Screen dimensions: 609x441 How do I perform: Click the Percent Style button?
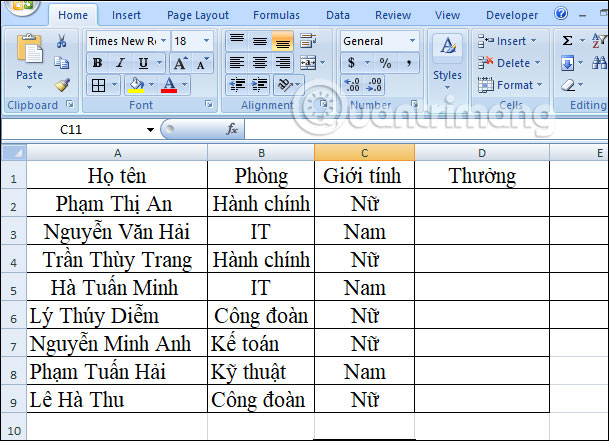coord(385,63)
